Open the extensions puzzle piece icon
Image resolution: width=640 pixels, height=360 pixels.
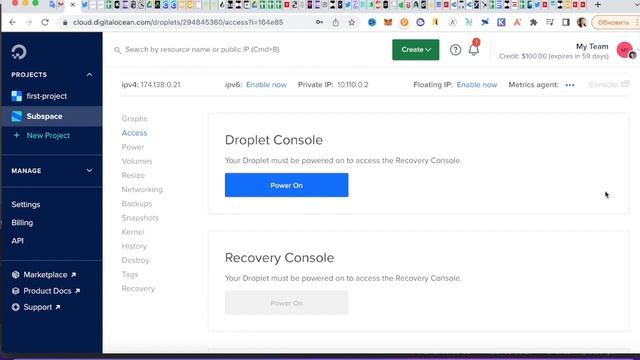[533, 22]
